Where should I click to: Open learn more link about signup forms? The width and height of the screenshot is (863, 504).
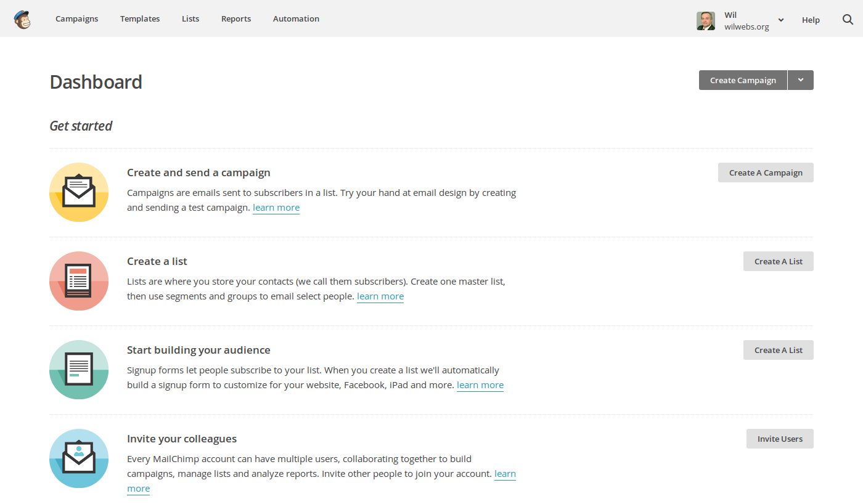click(480, 385)
